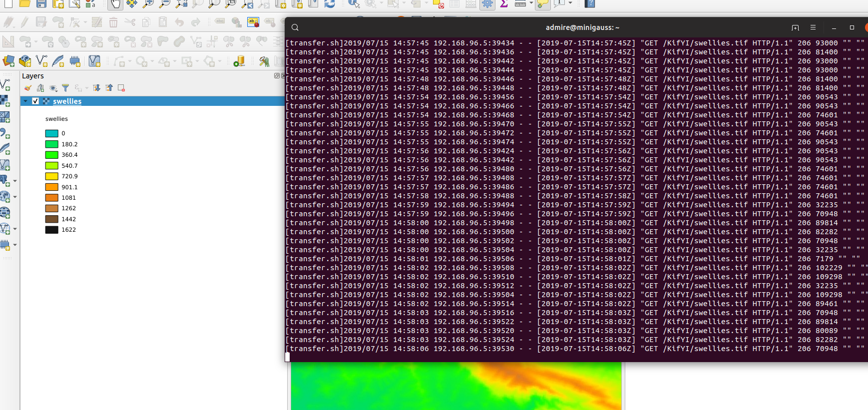
Task: Click the elevation raster on the map canvas
Action: coord(449,387)
